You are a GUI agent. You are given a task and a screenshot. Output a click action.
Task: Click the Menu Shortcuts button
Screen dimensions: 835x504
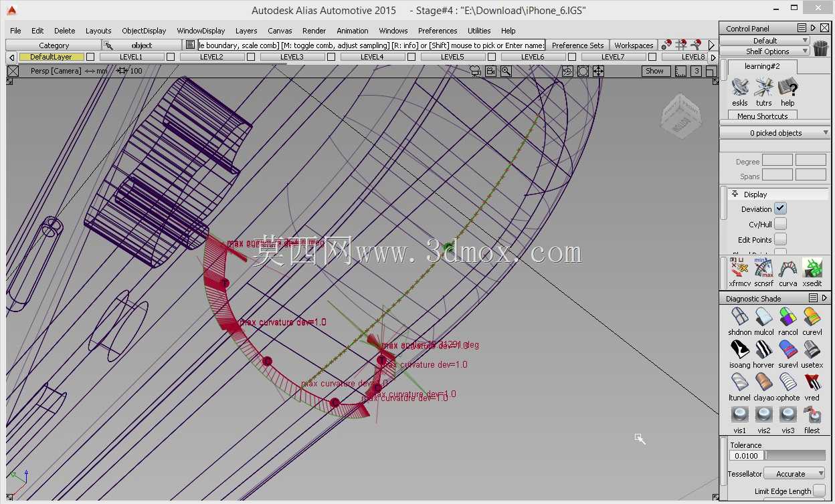pos(762,116)
